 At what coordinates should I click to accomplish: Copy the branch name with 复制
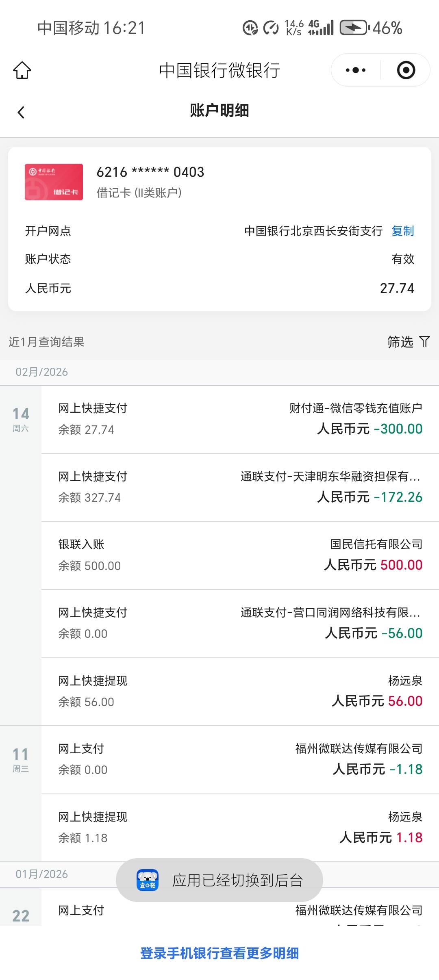pyautogui.click(x=402, y=231)
